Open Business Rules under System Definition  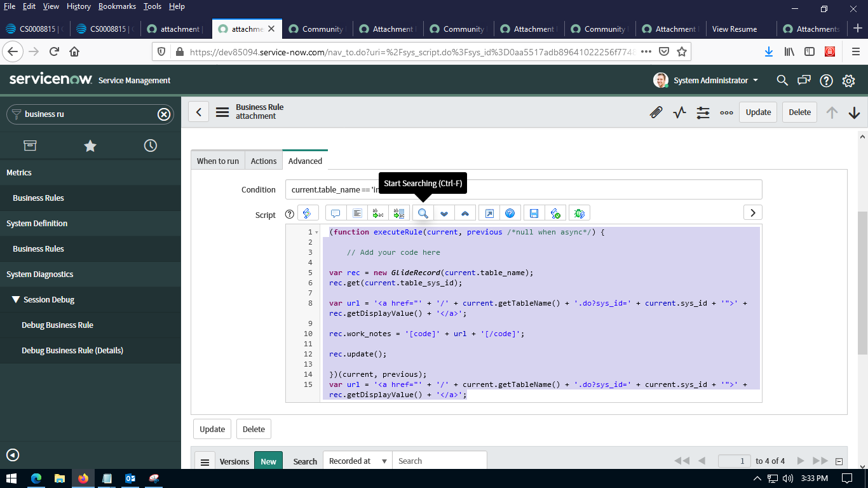pyautogui.click(x=38, y=248)
